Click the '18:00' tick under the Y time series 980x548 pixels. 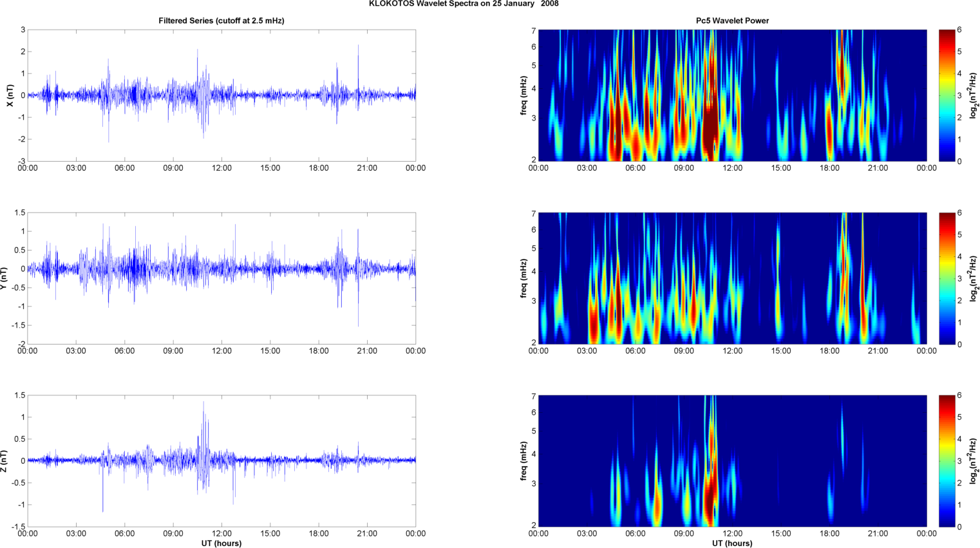(319, 351)
